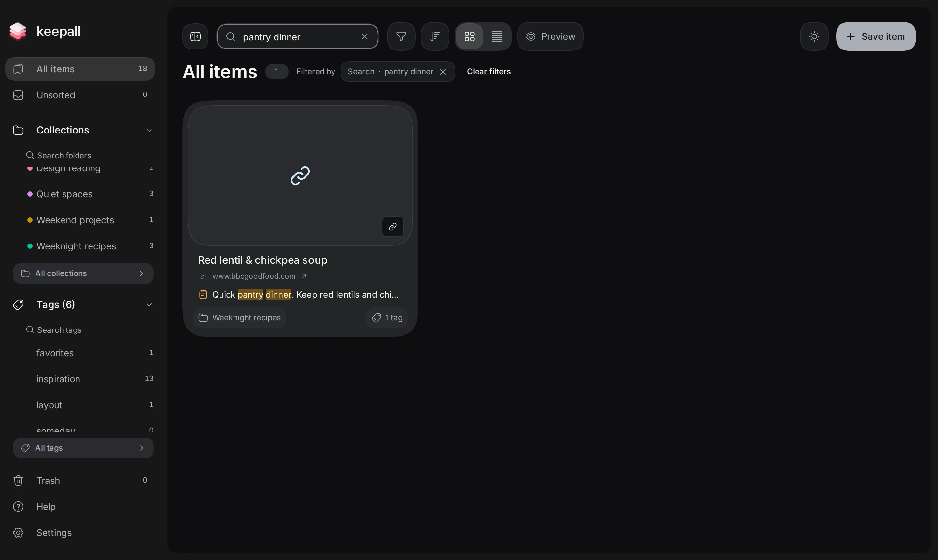938x560 pixels.
Task: Click the Collections folder icon
Action: click(x=18, y=130)
